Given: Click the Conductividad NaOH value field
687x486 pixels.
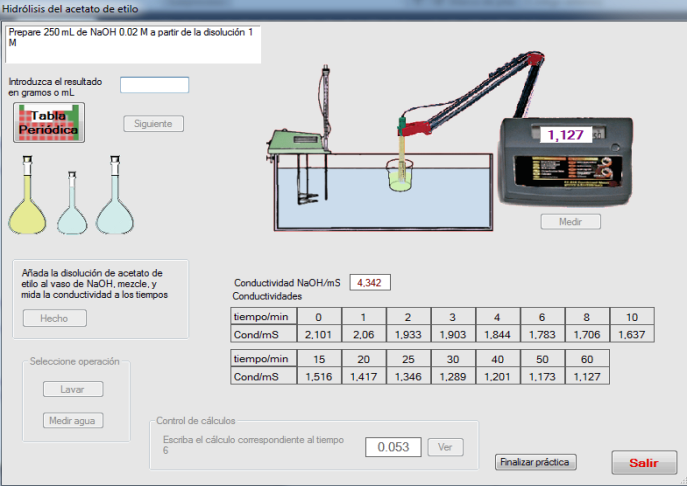Looking at the screenshot, I should point(371,283).
